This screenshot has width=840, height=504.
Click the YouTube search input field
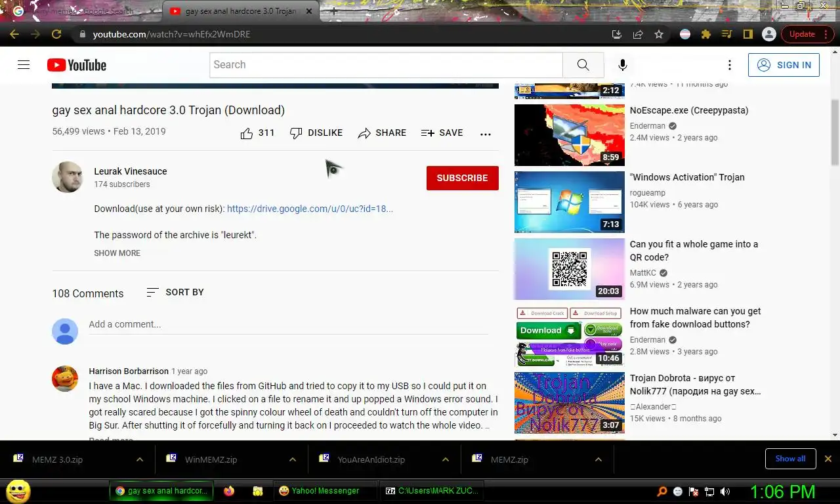click(386, 65)
